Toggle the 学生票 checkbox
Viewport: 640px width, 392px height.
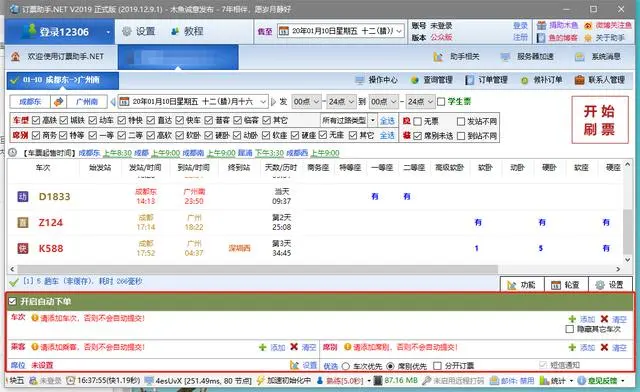(x=441, y=101)
